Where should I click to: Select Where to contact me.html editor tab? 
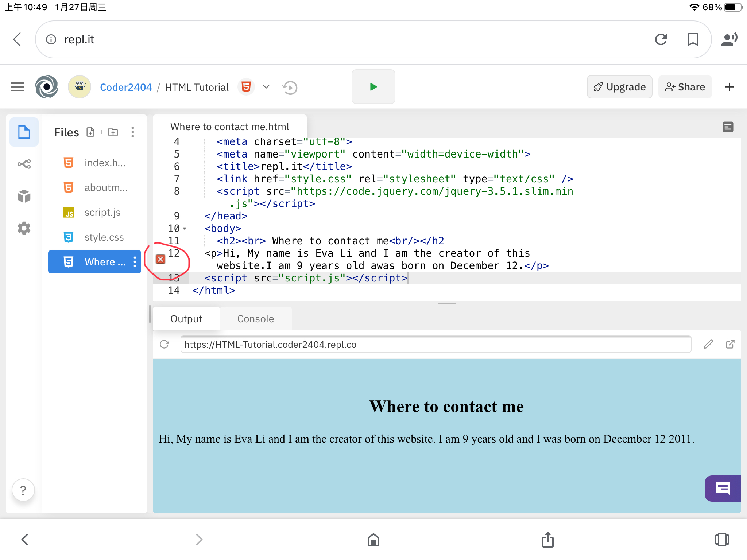[x=230, y=127]
